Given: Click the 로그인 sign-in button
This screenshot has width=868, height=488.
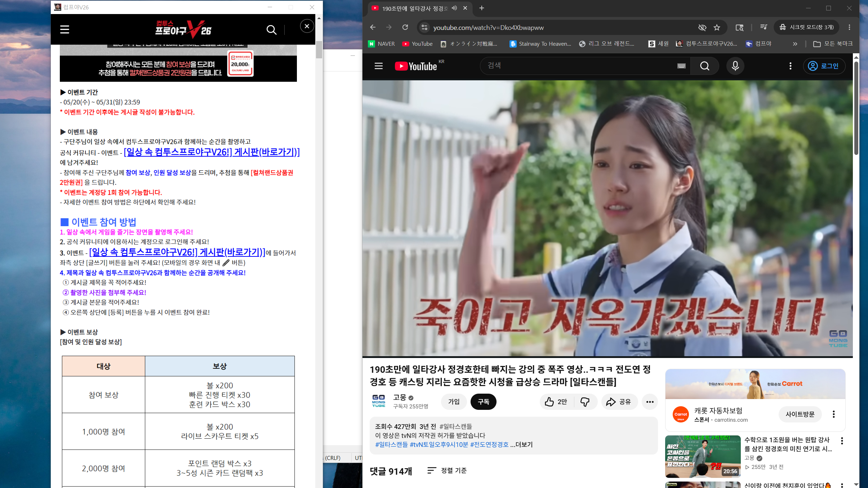Looking at the screenshot, I should click(824, 66).
